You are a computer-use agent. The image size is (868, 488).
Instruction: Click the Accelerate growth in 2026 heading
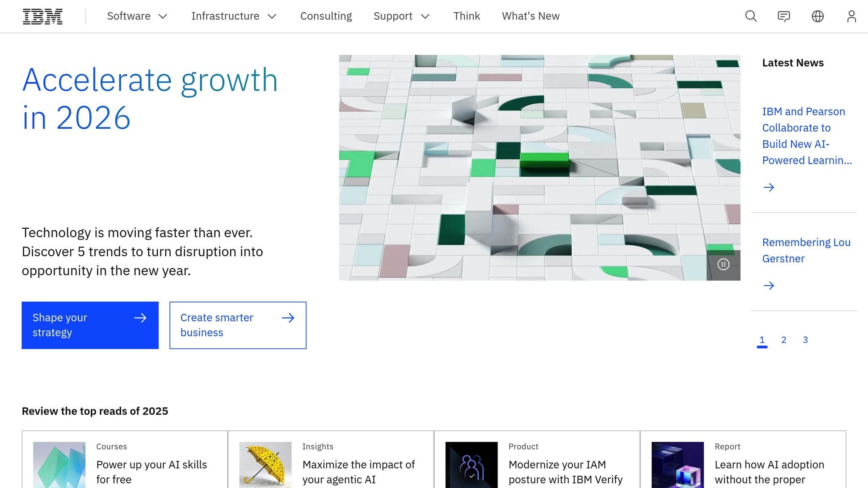(150, 98)
